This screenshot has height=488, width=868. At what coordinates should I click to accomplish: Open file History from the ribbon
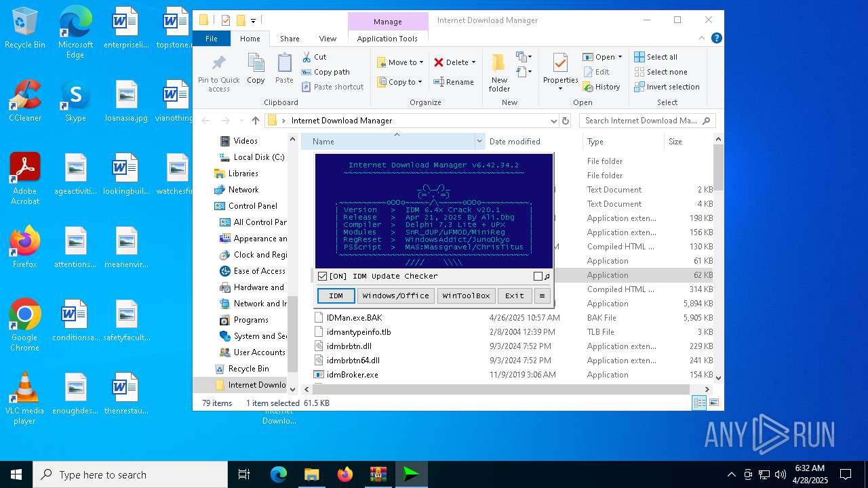pyautogui.click(x=601, y=87)
